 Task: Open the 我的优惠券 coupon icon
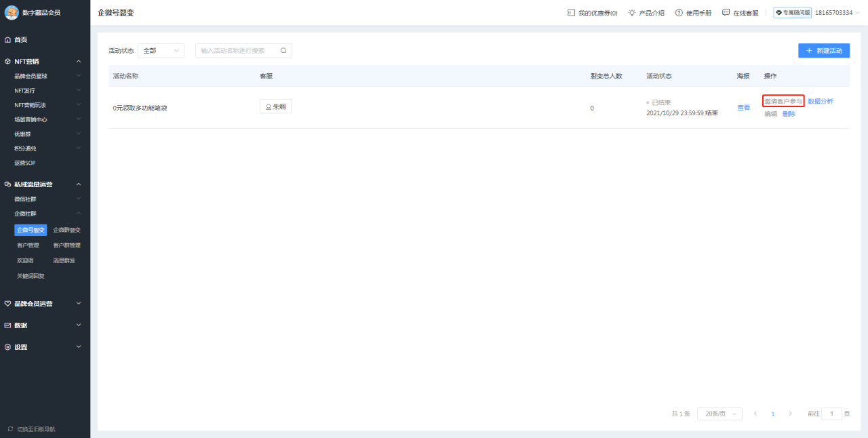coord(570,12)
